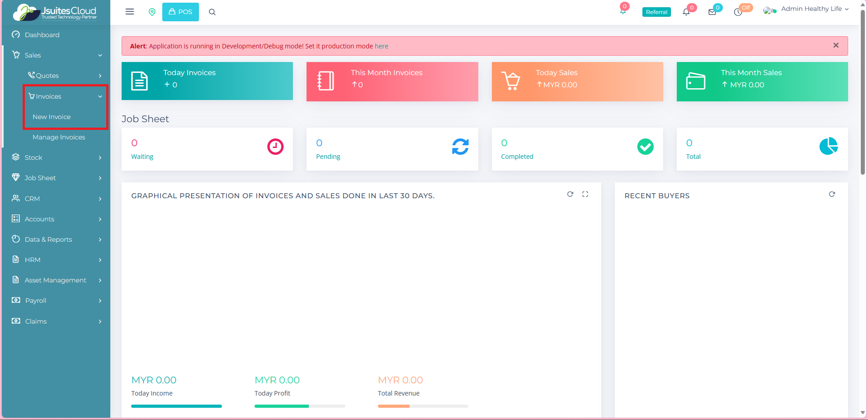The height and width of the screenshot is (420, 868).
Task: Open the envelope messages icon
Action: click(x=712, y=12)
